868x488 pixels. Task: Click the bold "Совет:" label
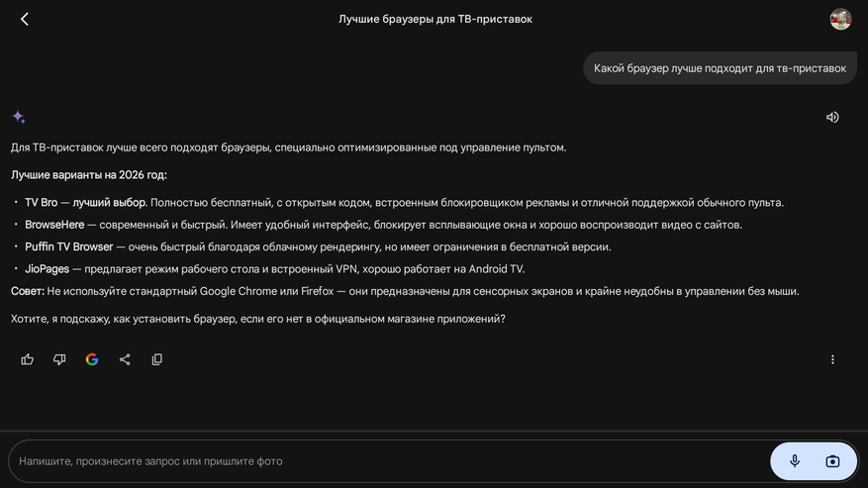click(27, 291)
